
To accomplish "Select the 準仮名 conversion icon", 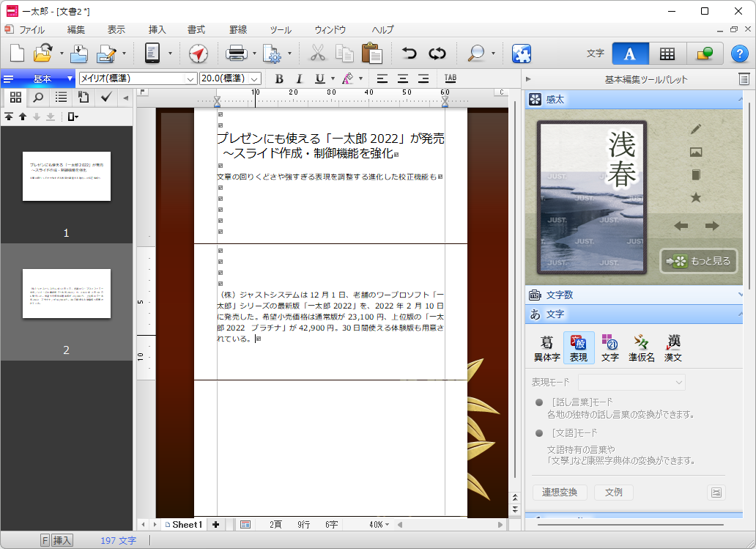I will pyautogui.click(x=641, y=347).
